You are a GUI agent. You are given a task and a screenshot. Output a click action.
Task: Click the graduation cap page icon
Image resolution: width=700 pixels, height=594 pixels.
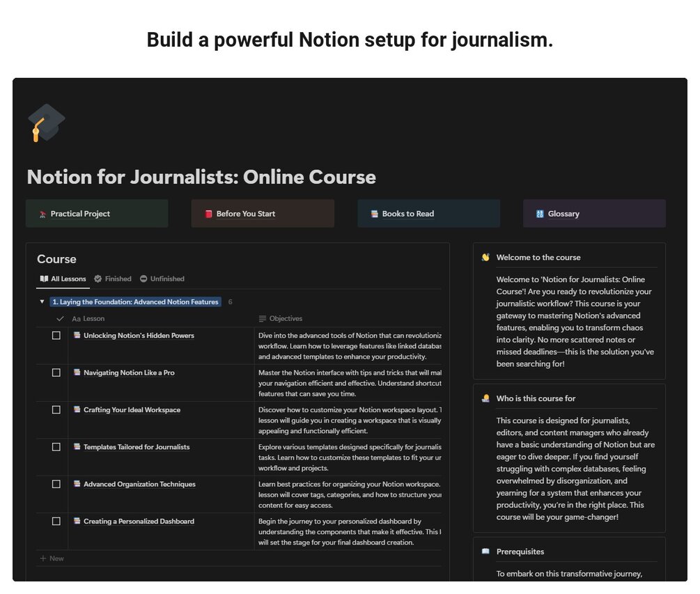47,123
